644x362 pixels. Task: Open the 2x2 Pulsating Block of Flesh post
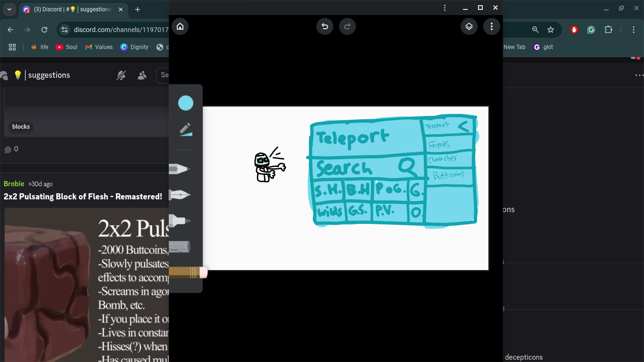[83, 197]
